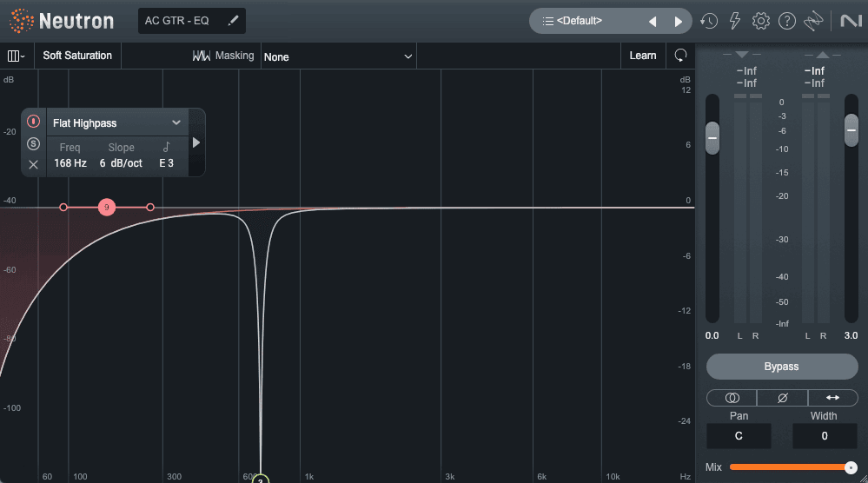
Task: Click the Pan value field C
Action: click(x=739, y=436)
